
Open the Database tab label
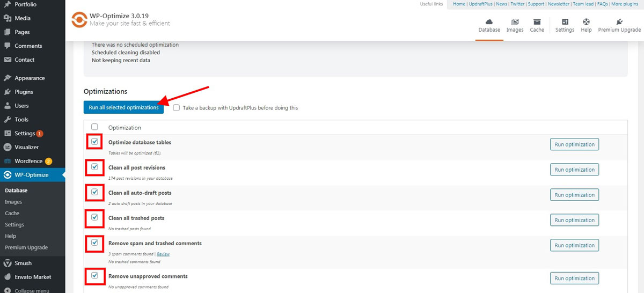coord(489,30)
